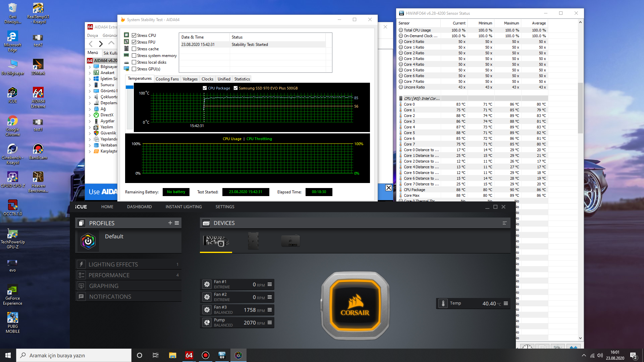Uncheck Stress CPU option
Image resolution: width=644 pixels, height=362 pixels.
(x=134, y=36)
